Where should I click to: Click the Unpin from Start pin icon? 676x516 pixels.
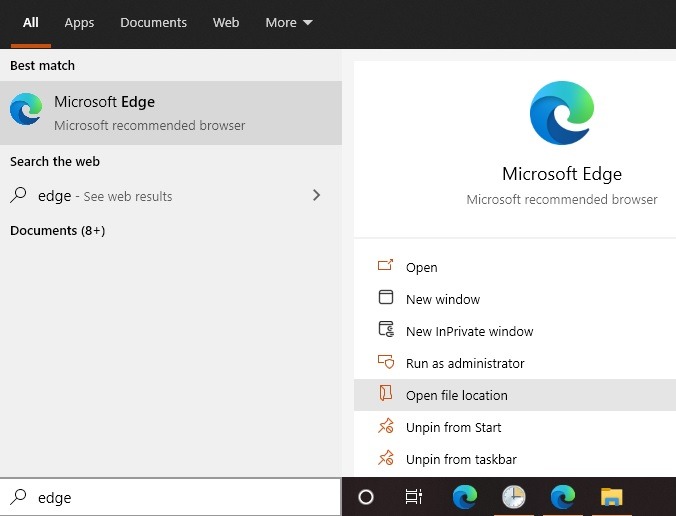386,425
